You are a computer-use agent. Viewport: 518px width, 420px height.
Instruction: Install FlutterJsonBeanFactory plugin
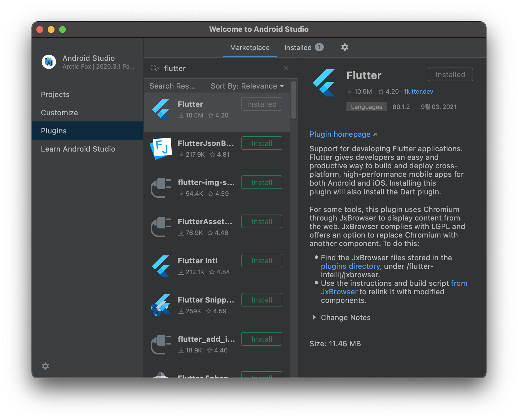(x=262, y=143)
